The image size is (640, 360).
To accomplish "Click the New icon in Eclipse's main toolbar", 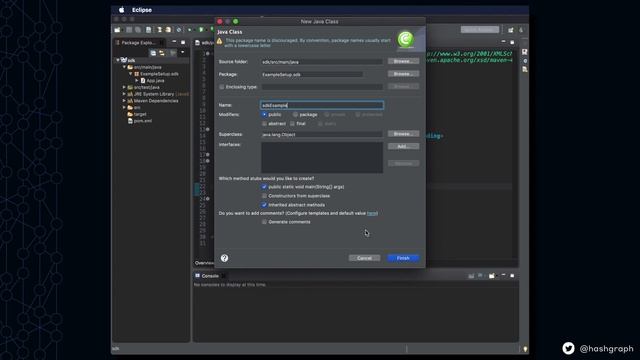I will [118, 30].
